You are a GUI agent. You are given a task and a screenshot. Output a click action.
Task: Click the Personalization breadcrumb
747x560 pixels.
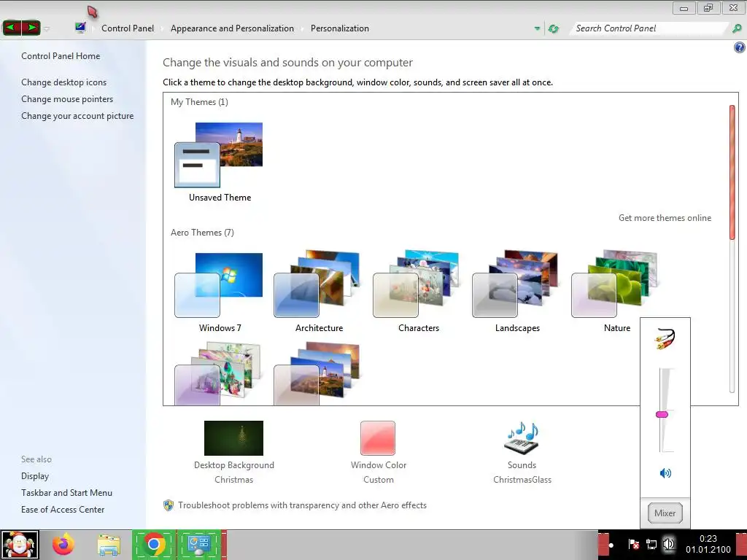[340, 28]
